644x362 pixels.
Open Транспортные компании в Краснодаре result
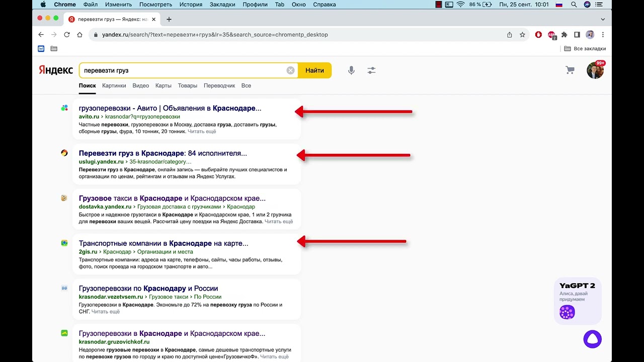click(x=164, y=243)
